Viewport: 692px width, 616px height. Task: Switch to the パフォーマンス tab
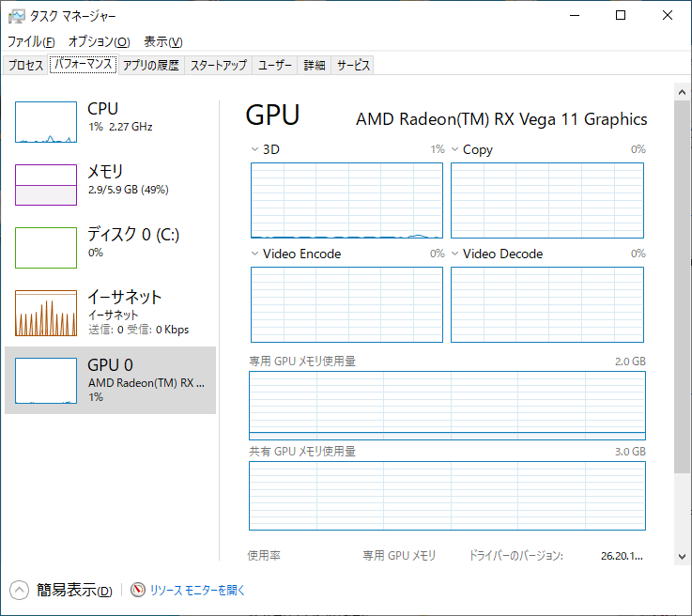[83, 65]
